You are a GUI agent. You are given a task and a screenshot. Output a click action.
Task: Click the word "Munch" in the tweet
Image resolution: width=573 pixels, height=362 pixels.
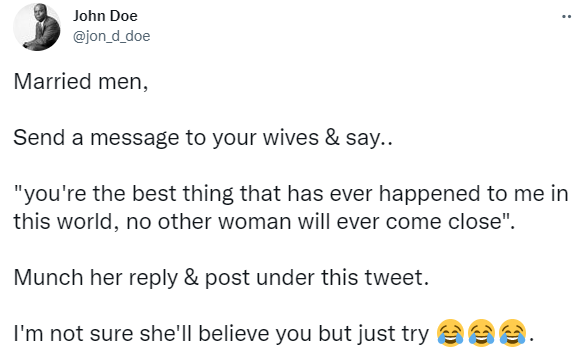point(48,278)
